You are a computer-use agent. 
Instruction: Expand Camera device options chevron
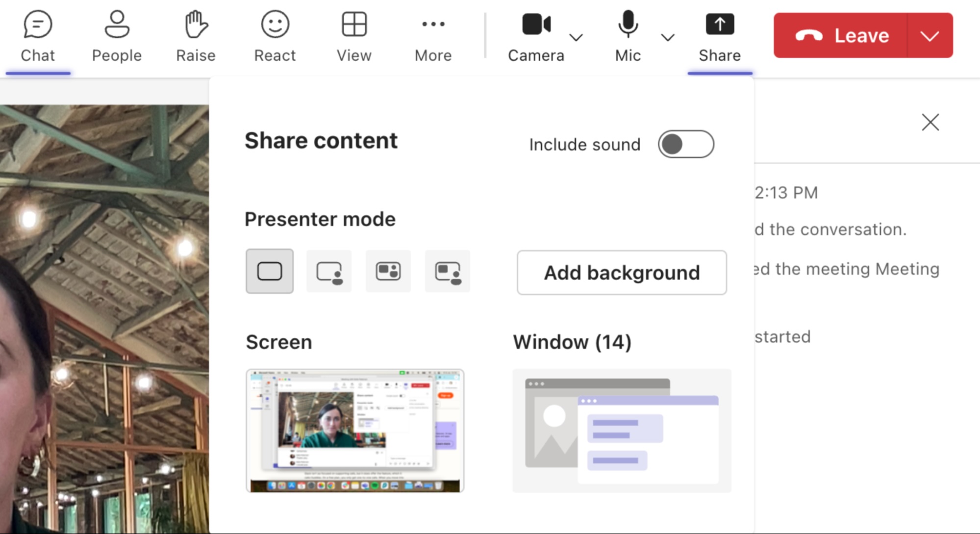[x=576, y=37]
